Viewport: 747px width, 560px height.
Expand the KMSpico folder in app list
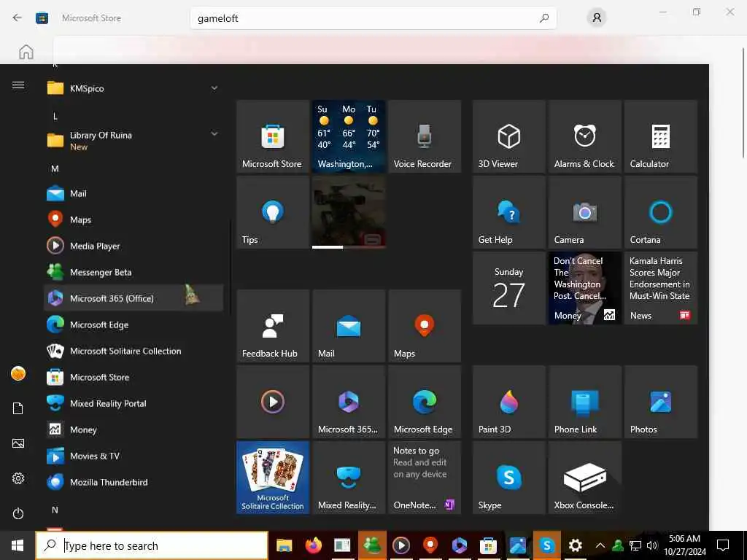tap(133, 88)
